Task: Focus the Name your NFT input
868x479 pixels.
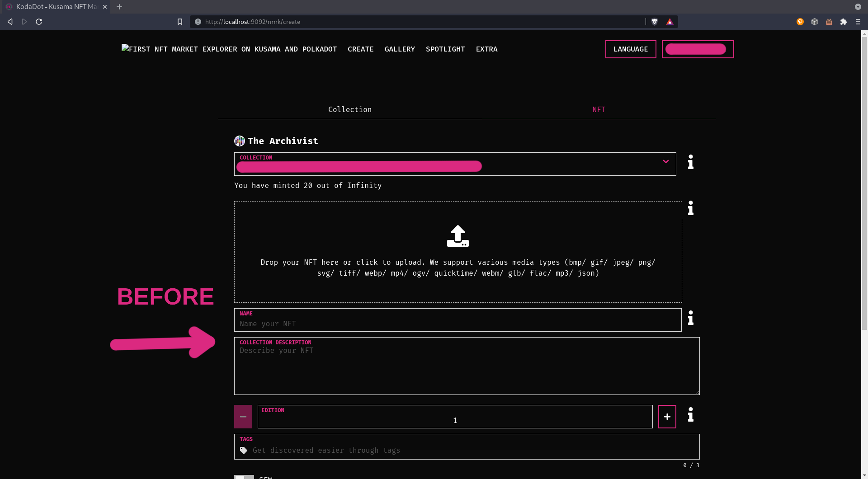Action: (x=458, y=320)
